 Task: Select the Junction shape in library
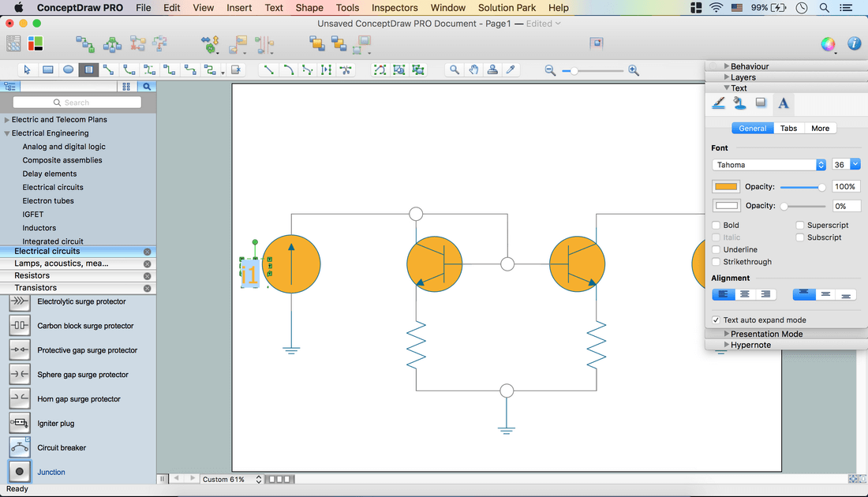[x=21, y=472]
